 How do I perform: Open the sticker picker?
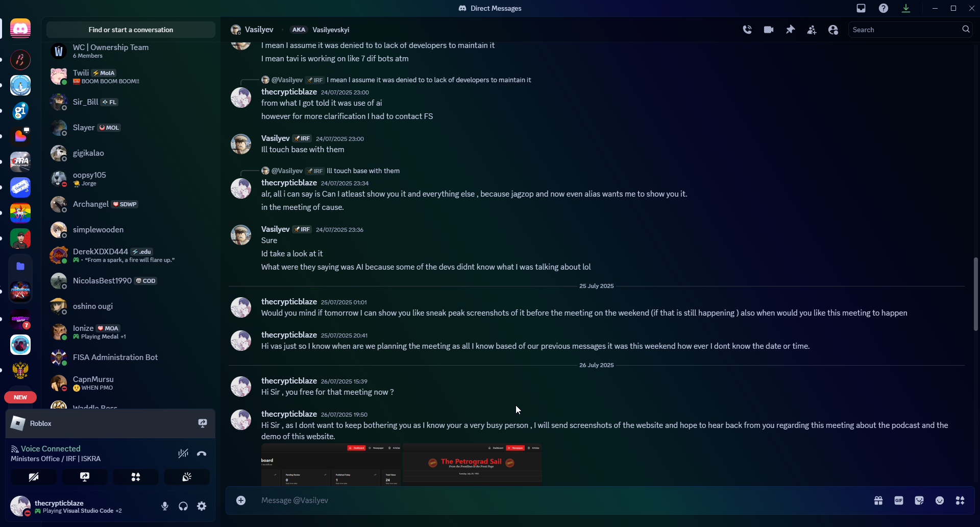coord(919,500)
